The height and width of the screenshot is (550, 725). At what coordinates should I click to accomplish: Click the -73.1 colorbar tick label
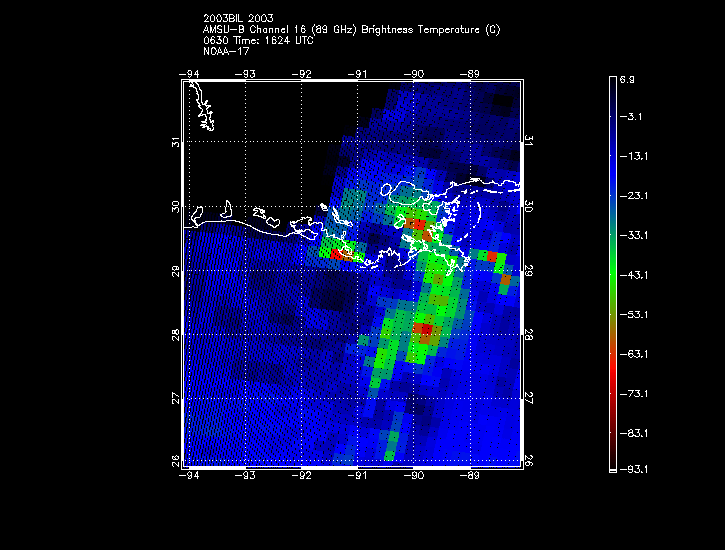[634, 394]
